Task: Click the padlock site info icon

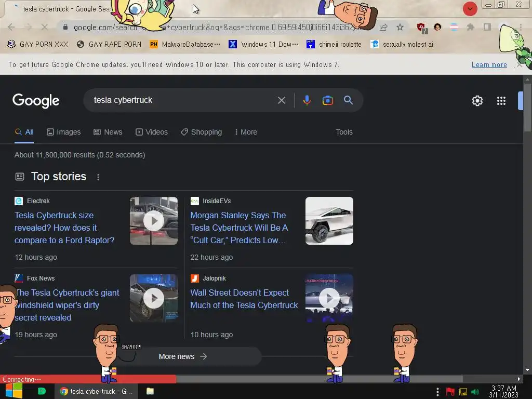Action: [x=65, y=27]
